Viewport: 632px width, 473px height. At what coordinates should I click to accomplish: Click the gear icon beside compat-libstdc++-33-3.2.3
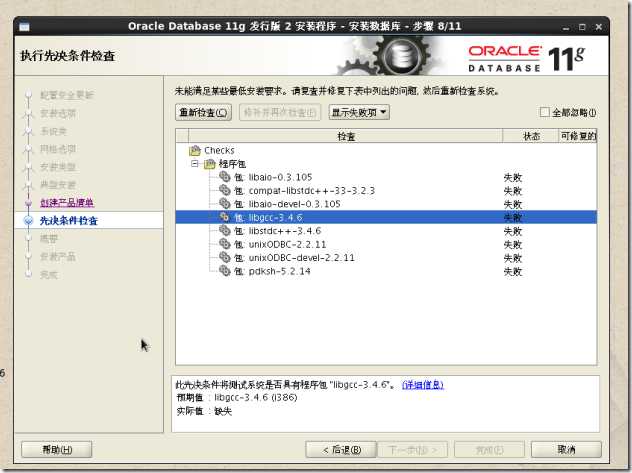[x=225, y=190]
